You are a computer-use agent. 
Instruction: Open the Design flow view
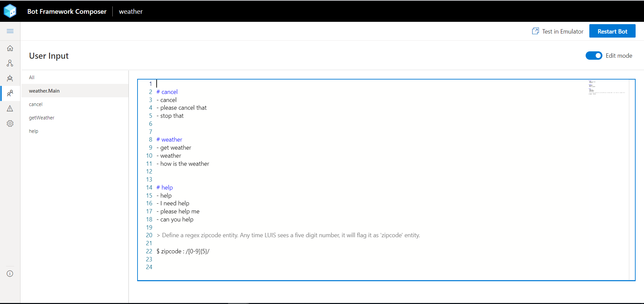pyautogui.click(x=10, y=63)
